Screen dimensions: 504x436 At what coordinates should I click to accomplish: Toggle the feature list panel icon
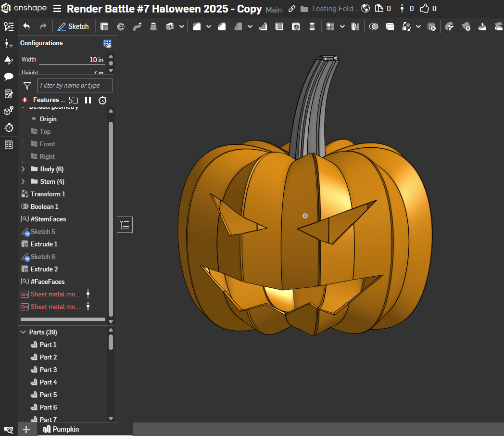point(125,225)
